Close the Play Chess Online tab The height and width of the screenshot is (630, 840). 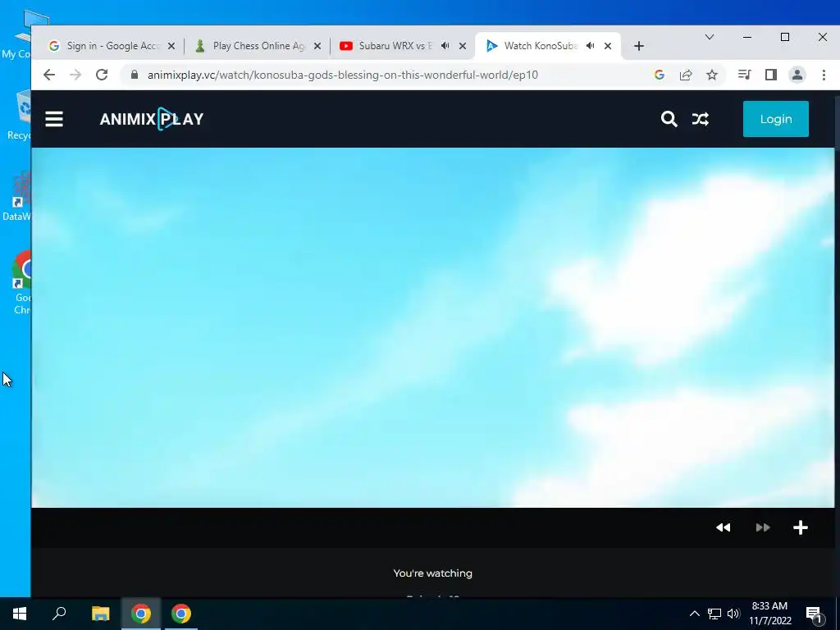(317, 46)
